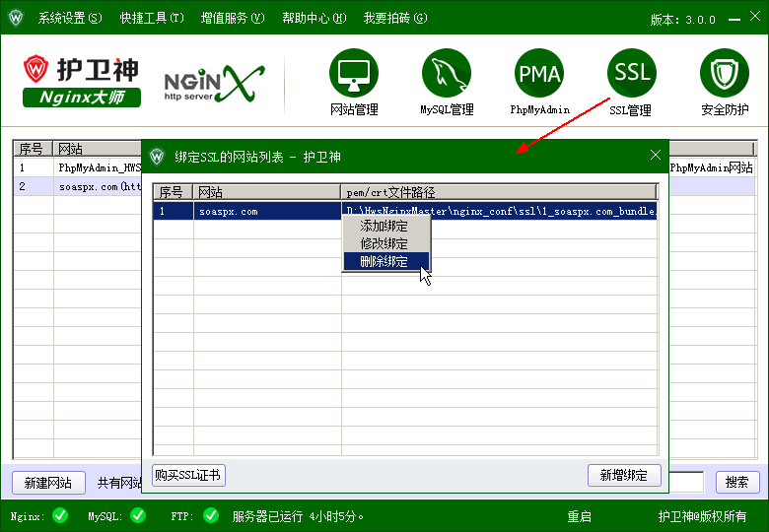
Task: Click the Nginx status green checkmark
Action: pyautogui.click(x=60, y=515)
